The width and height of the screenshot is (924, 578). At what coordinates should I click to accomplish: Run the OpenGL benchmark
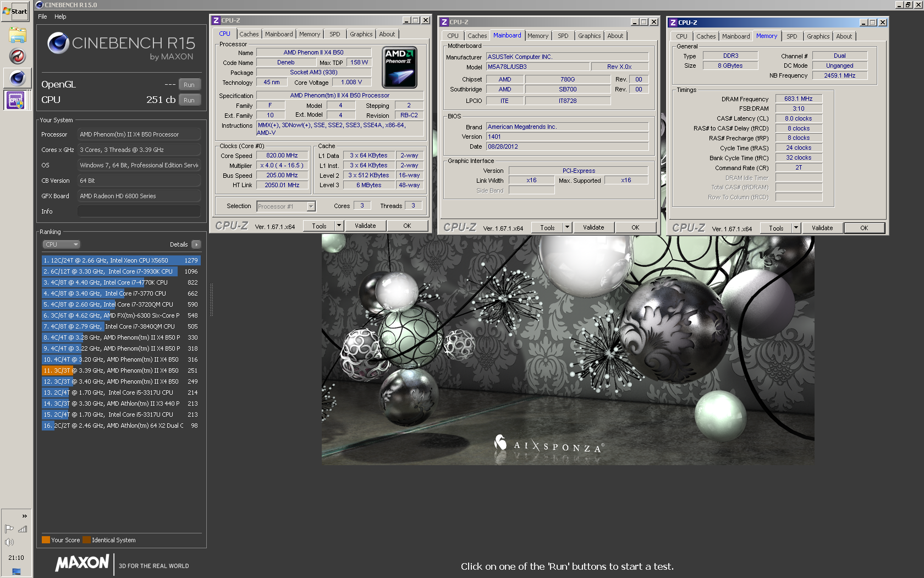[189, 85]
